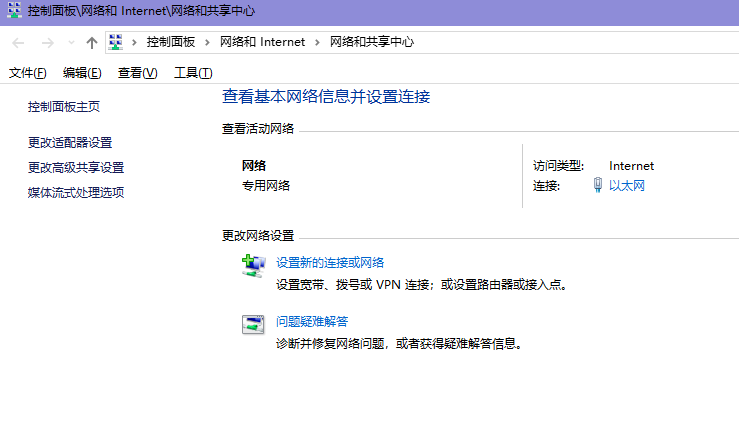Open 问题疑难解答 link
The image size is (739, 437).
[x=312, y=322]
